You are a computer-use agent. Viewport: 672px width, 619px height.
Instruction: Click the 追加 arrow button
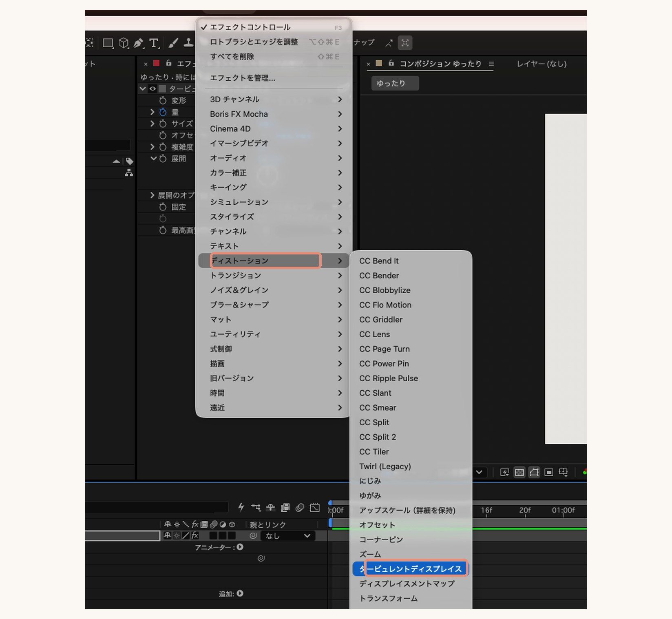click(240, 593)
